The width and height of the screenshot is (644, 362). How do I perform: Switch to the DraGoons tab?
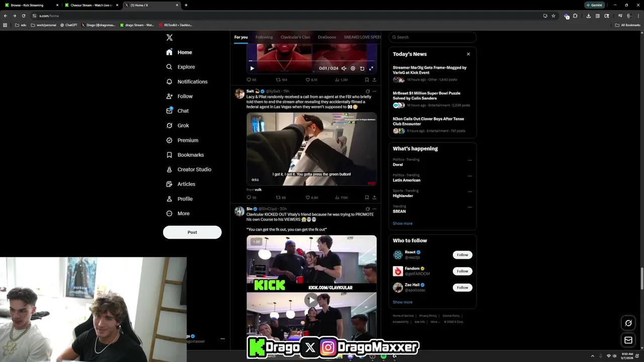[327, 37]
